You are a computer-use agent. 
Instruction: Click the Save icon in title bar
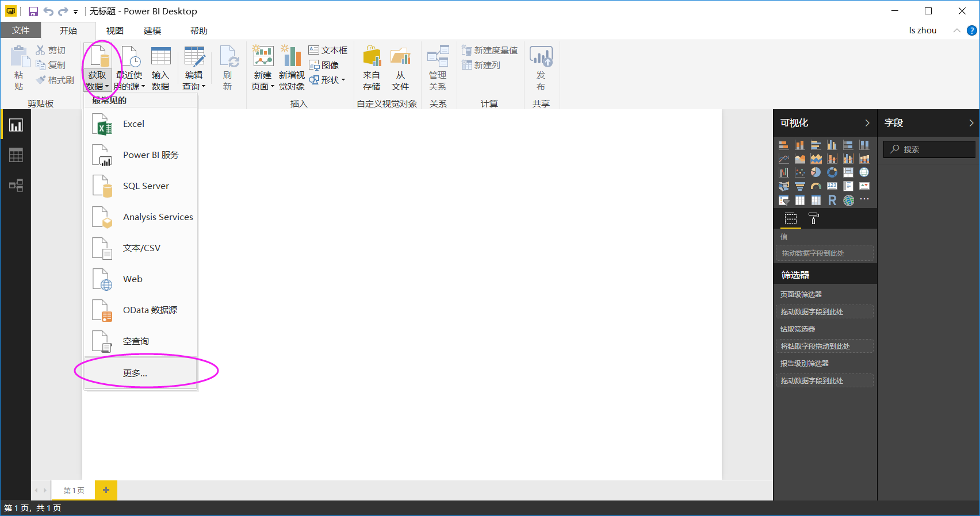pos(33,11)
